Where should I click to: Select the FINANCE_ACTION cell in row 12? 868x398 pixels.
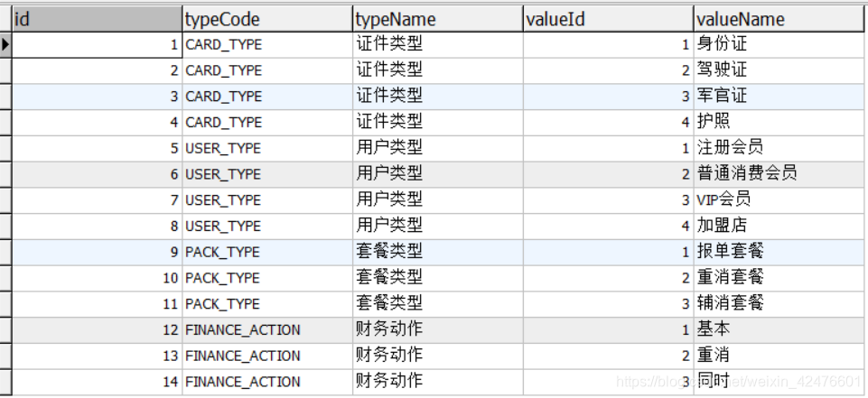pos(267,330)
